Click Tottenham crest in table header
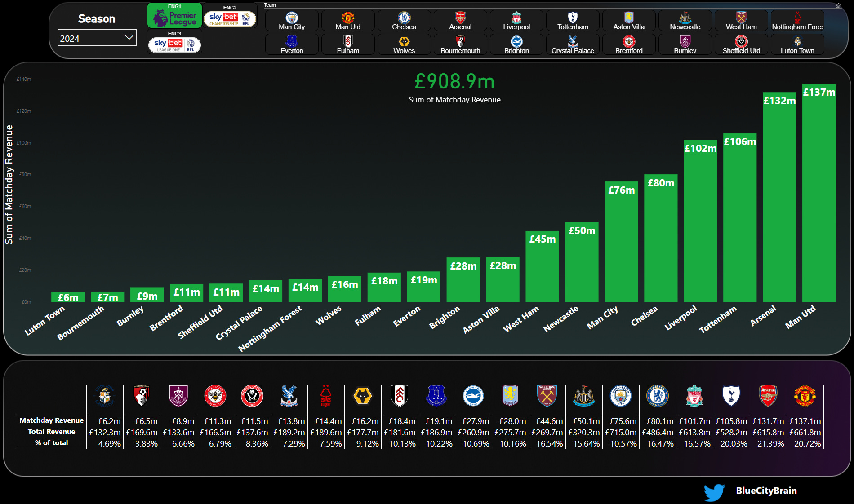This screenshot has width=854, height=504. [731, 396]
